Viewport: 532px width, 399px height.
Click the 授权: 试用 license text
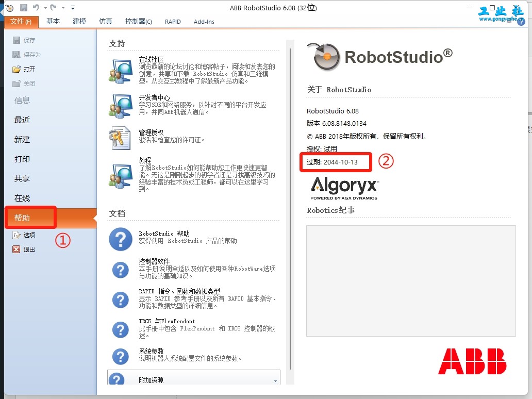click(x=322, y=148)
